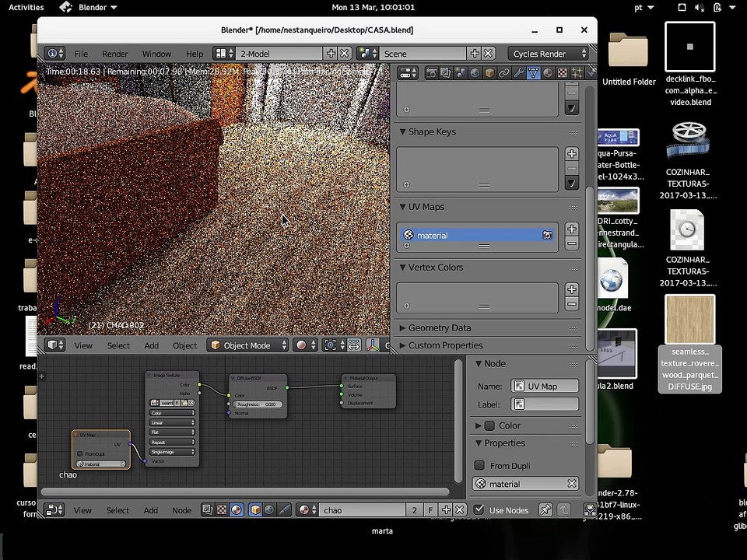The height and width of the screenshot is (560, 747).
Task: Open the Modifiers wrench tab
Action: pyautogui.click(x=518, y=73)
